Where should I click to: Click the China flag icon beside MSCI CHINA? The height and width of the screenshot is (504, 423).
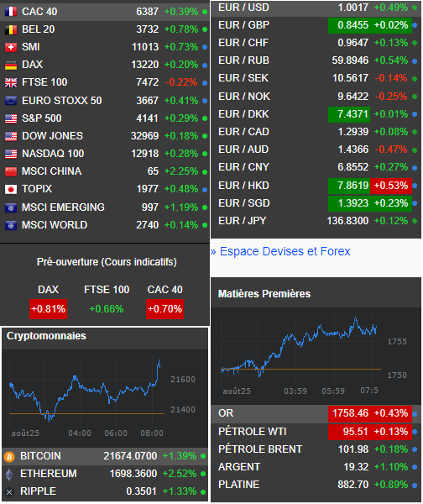(x=11, y=171)
